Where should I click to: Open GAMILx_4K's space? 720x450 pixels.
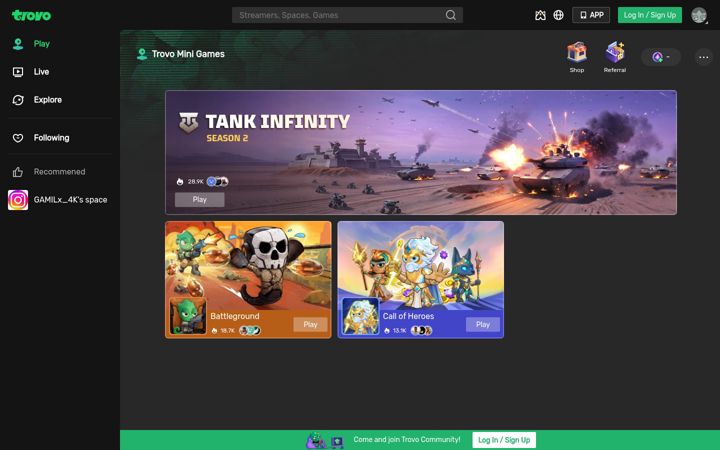click(x=57, y=200)
